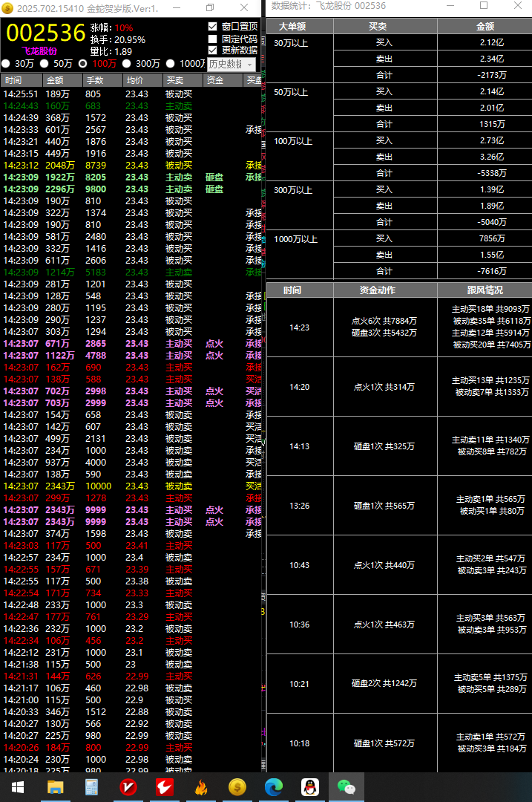The height and width of the screenshot is (802, 532).
Task: Select the 10:18 time cell
Action: [300, 743]
